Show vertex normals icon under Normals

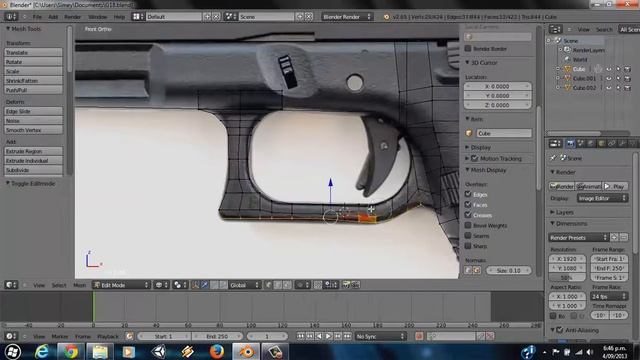point(469,270)
